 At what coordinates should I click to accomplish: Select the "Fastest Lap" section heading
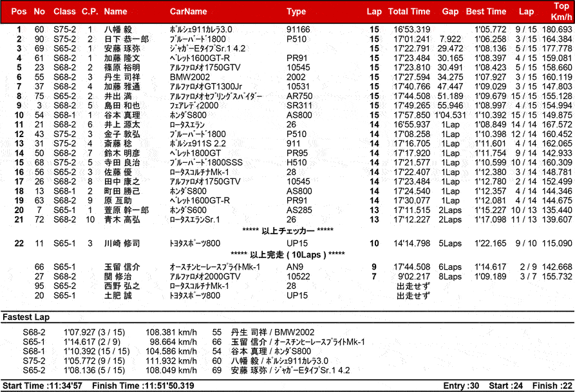pyautogui.click(x=26, y=317)
